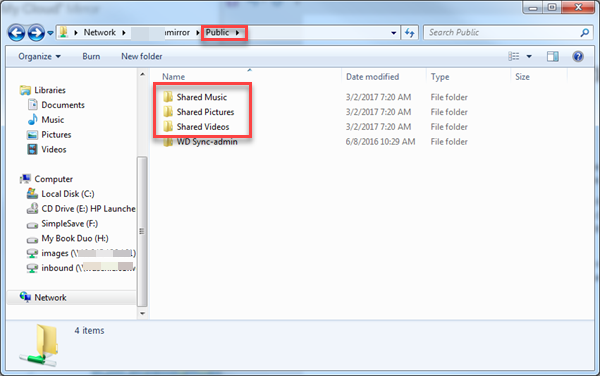This screenshot has height=376, width=600.
Task: Click Burn in the toolbar
Action: tap(91, 57)
